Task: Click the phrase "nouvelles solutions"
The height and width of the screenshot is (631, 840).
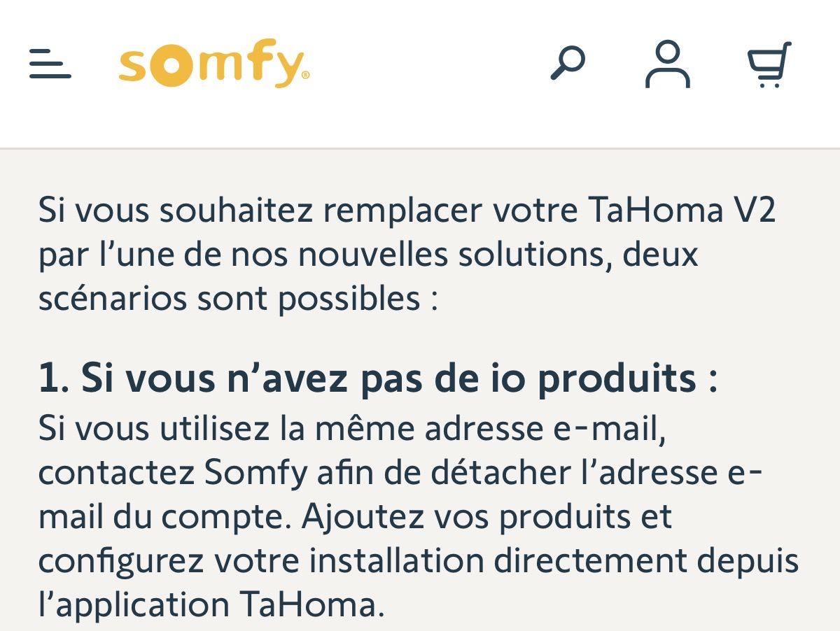Action: (448, 255)
